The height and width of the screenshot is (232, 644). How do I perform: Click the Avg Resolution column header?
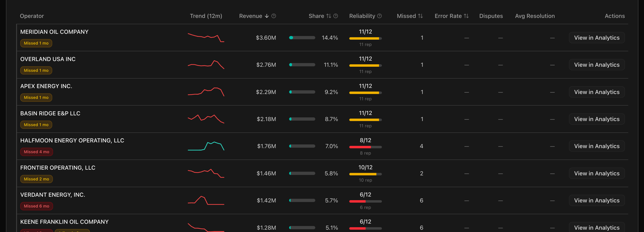click(535, 16)
